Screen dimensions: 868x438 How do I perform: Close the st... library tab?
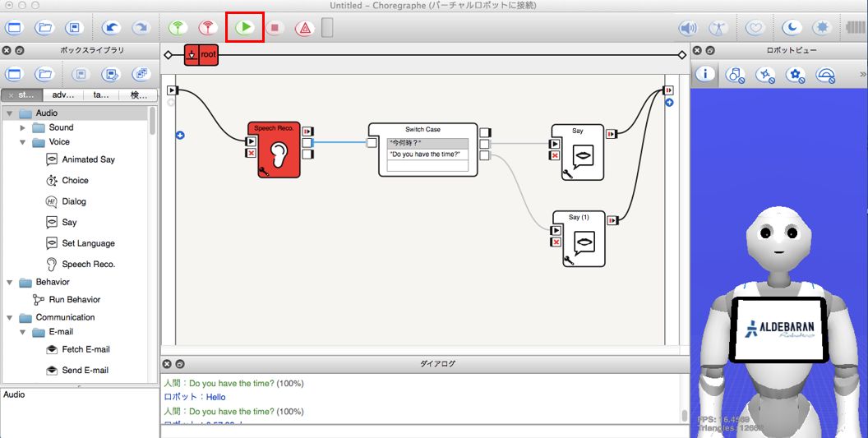[11, 95]
